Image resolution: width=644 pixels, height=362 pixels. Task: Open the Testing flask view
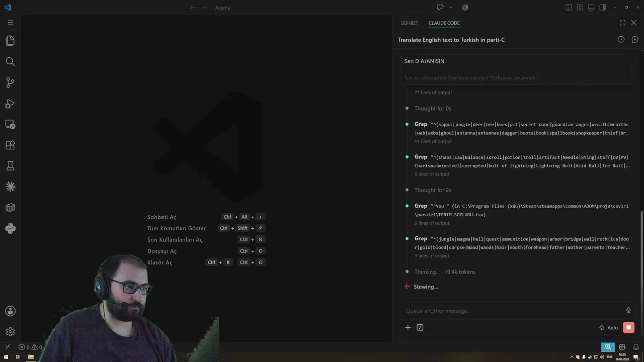pyautogui.click(x=10, y=166)
